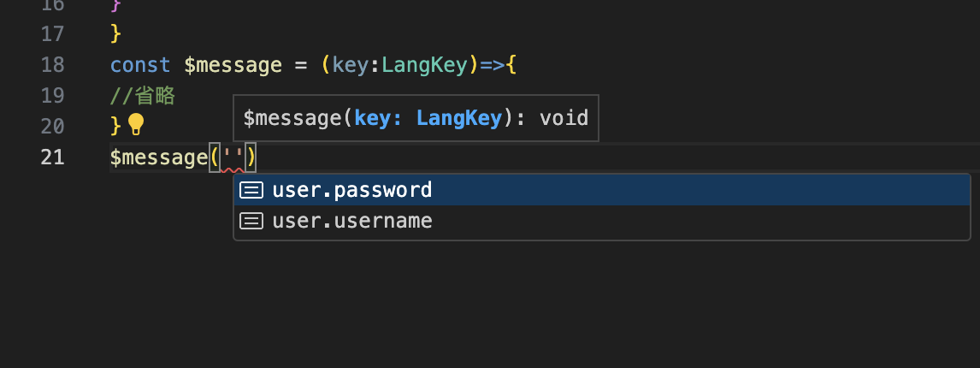Click line number 18 in the gutter
980x368 pixels.
pos(53,65)
